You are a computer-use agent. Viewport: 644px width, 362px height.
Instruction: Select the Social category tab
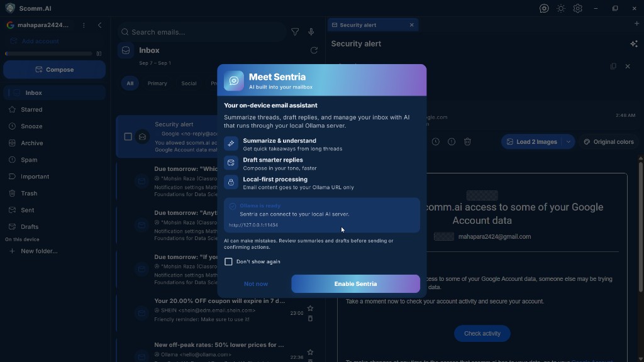point(189,84)
